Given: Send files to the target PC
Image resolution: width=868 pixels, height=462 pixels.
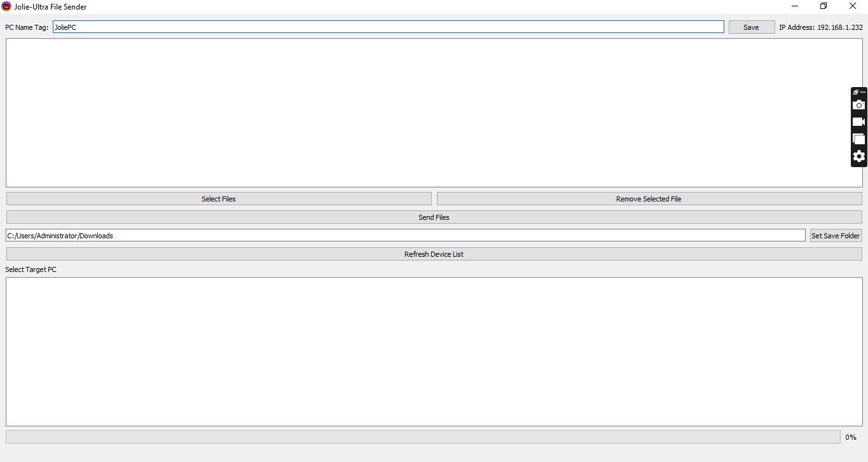Looking at the screenshot, I should point(434,217).
